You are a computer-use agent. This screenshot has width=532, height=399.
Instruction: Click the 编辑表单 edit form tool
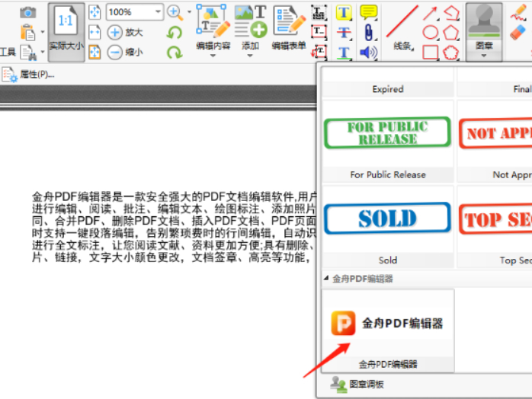[289, 29]
